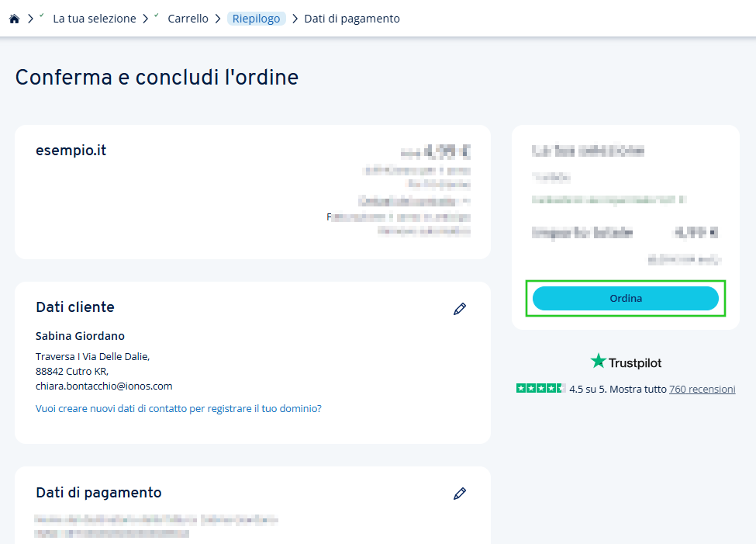Image resolution: width=756 pixels, height=544 pixels.
Task: Select the Riepilogo step in the breadcrumb
Action: click(256, 18)
